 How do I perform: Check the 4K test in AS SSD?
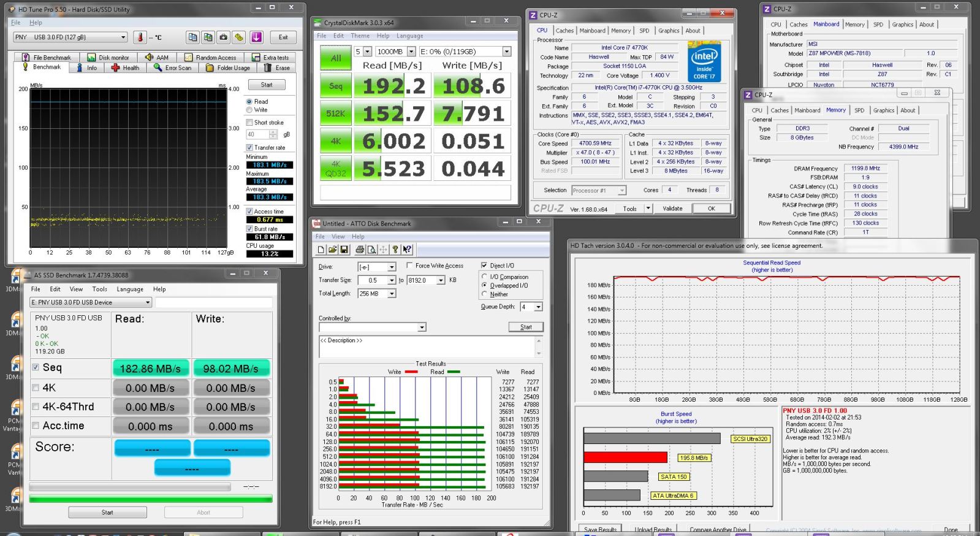36,388
